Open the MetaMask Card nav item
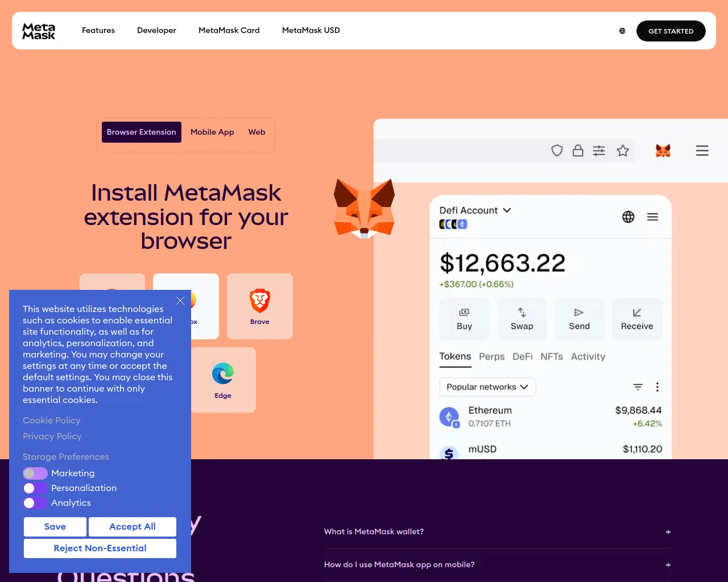728x582 pixels. (229, 31)
